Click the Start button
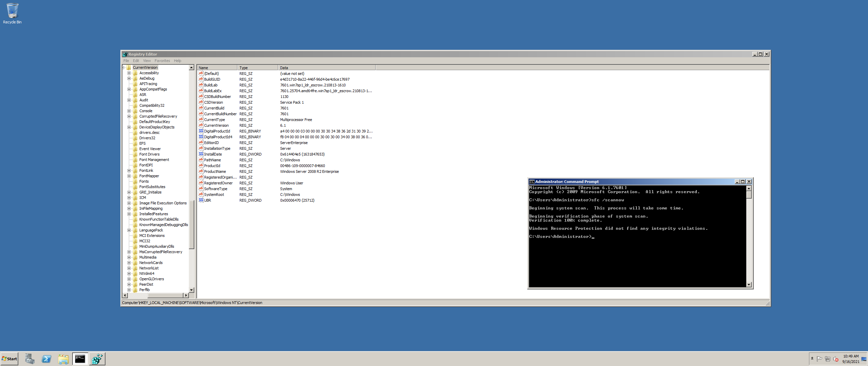868x366 pixels. coord(9,359)
